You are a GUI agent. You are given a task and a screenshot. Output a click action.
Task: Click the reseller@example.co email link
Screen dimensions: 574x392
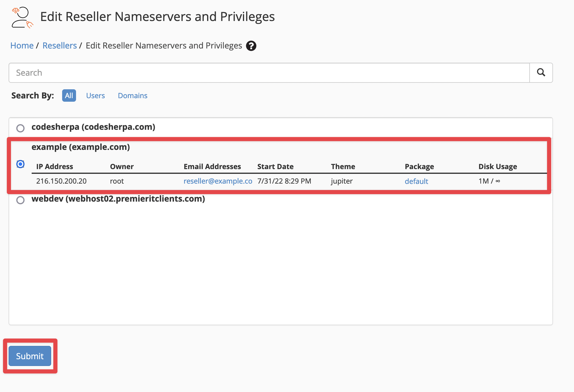[218, 181]
